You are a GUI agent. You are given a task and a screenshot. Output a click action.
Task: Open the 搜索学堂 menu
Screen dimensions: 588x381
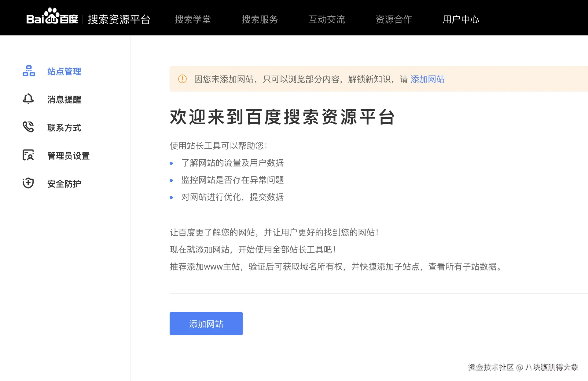[x=193, y=20]
